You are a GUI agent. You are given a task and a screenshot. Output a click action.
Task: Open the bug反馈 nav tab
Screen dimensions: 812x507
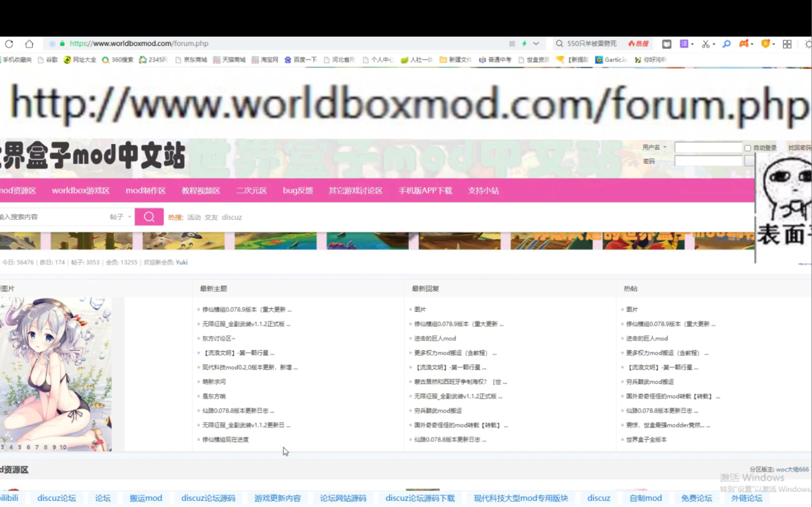(x=298, y=191)
